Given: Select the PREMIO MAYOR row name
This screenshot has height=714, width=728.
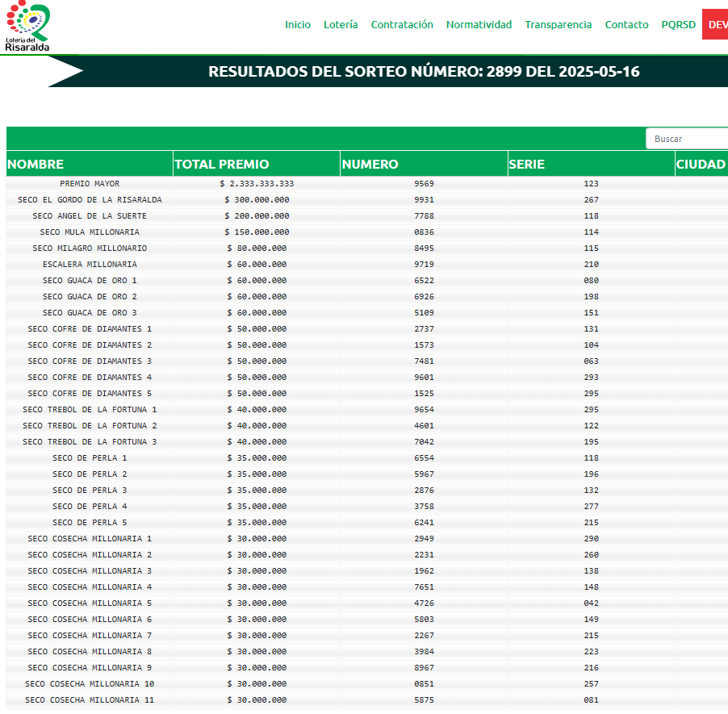Looking at the screenshot, I should coord(90,184).
